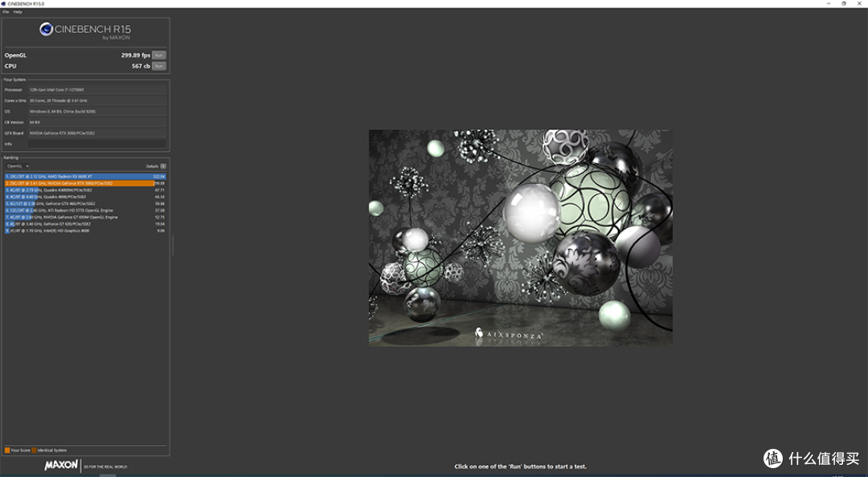Select the Intel HD Graphics 4000 ranking row
868x477 pixels.
pyautogui.click(x=85, y=230)
